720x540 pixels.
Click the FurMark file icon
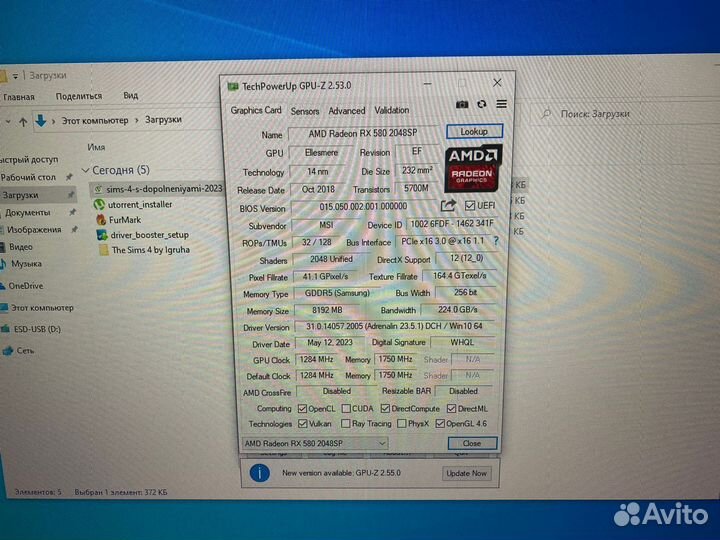pos(101,219)
